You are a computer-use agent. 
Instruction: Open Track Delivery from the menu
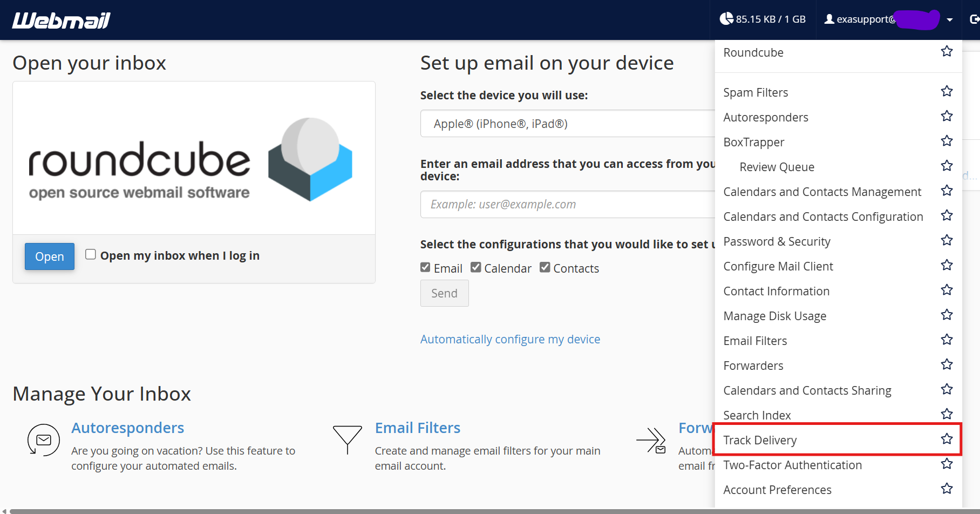click(760, 440)
